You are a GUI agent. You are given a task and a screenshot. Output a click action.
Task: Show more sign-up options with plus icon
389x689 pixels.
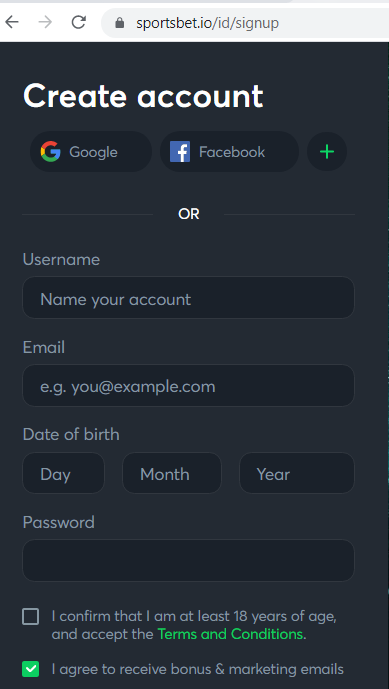click(327, 152)
